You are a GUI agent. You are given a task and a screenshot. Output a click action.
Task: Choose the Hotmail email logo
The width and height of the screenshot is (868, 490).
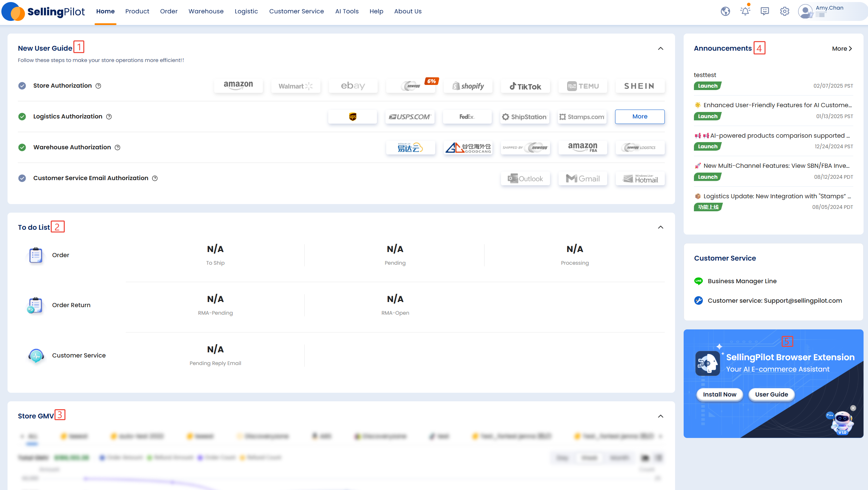(x=640, y=178)
